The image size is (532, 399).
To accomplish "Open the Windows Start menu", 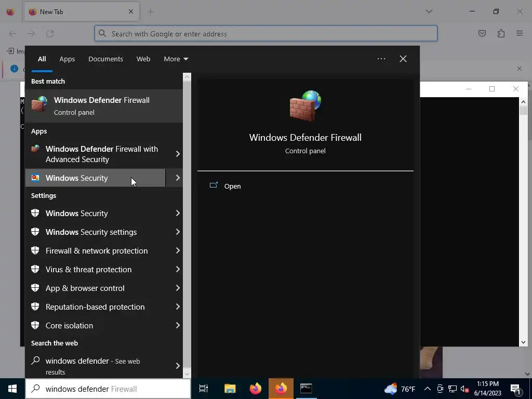I will coord(12,389).
